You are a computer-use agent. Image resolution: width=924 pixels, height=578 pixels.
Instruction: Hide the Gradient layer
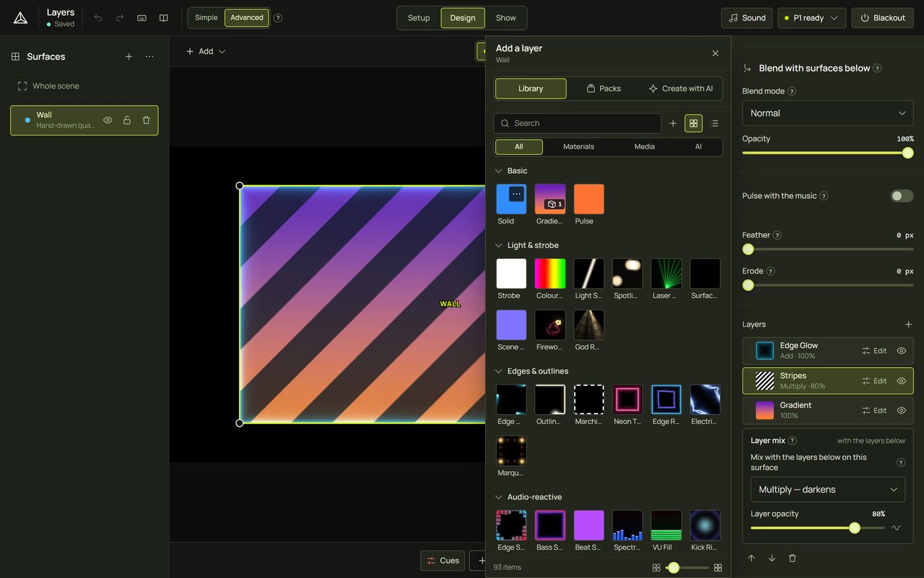tap(902, 411)
